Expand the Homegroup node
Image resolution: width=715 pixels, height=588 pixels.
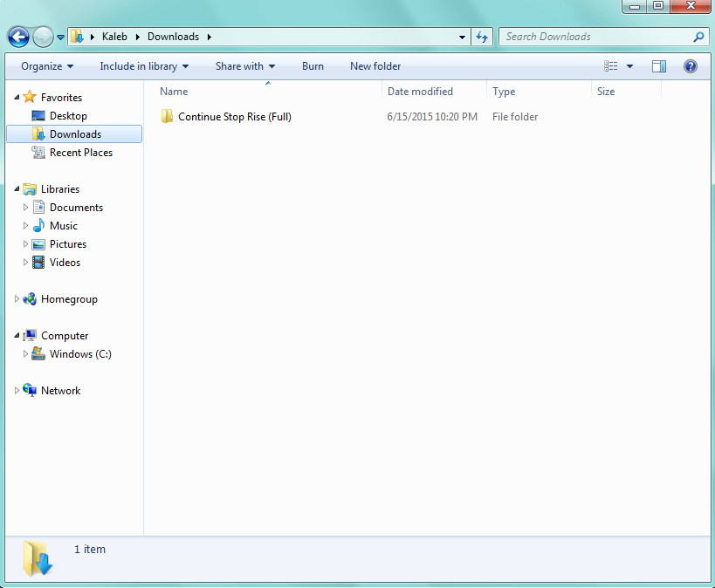tap(17, 299)
